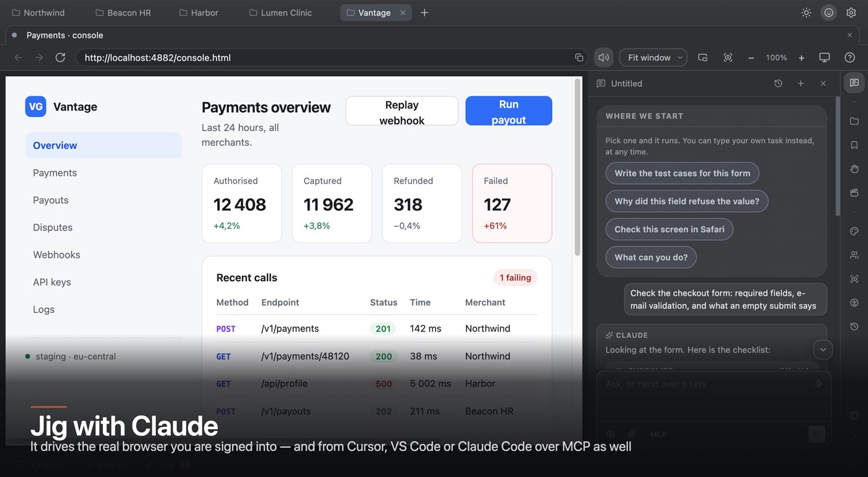Open Overview in the Vantage sidebar
868x477 pixels.
pyautogui.click(x=104, y=145)
